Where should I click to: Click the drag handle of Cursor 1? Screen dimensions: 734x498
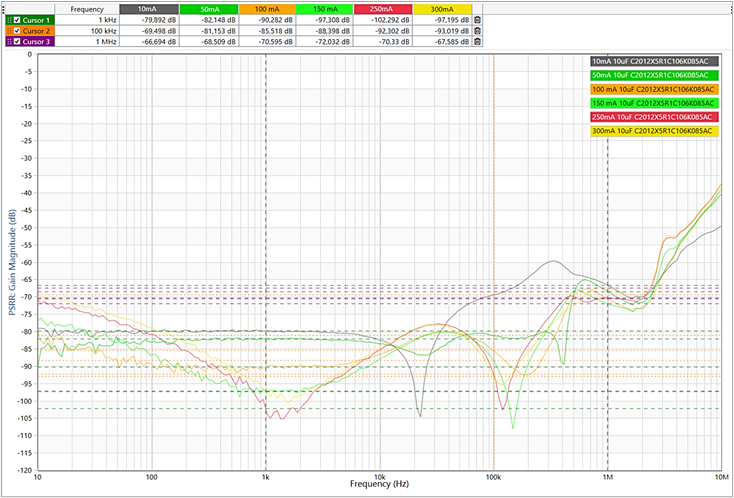pos(9,20)
